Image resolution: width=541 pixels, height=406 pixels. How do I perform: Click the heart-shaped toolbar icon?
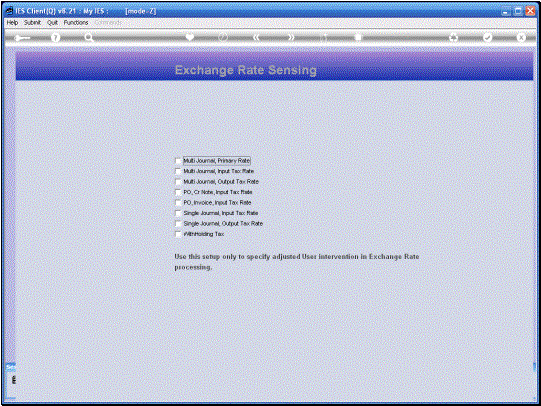click(190, 37)
